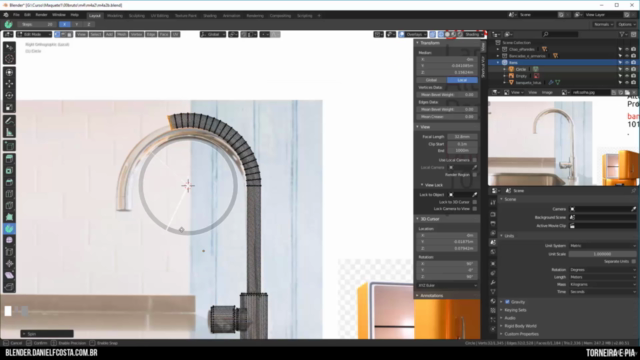The image size is (640, 360).
Task: Select the Bevel tool
Action: pos(9,182)
